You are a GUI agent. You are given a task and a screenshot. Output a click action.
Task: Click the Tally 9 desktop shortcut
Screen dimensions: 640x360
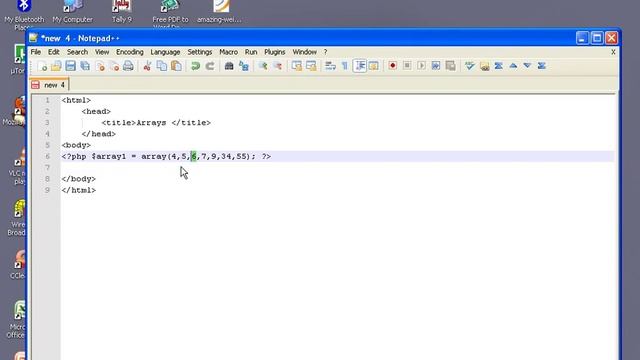tap(122, 11)
